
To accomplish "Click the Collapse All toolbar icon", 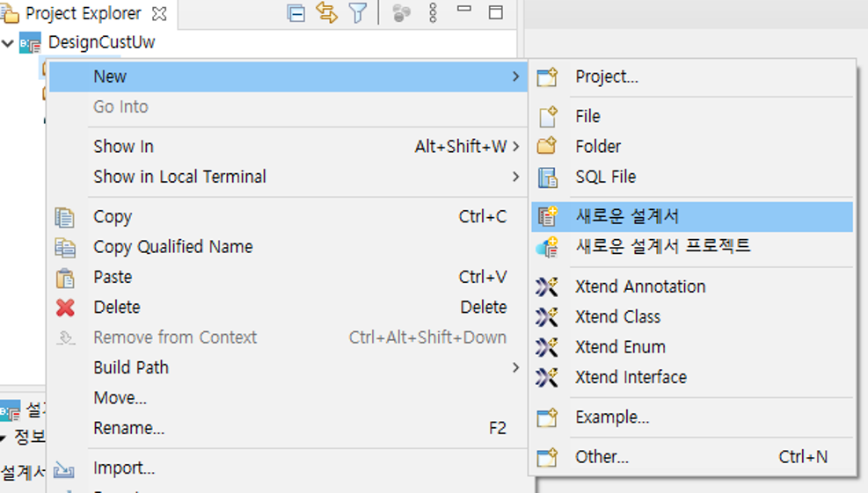I will 296,13.
